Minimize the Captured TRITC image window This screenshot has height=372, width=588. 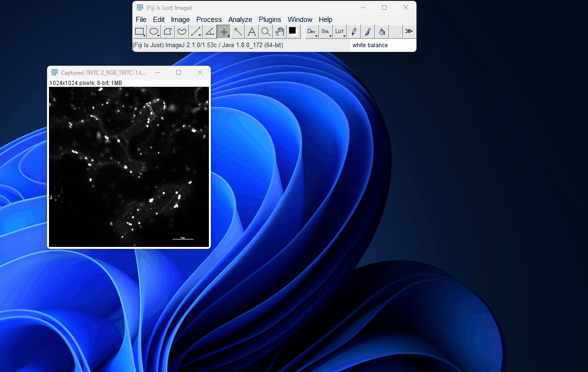coord(158,72)
